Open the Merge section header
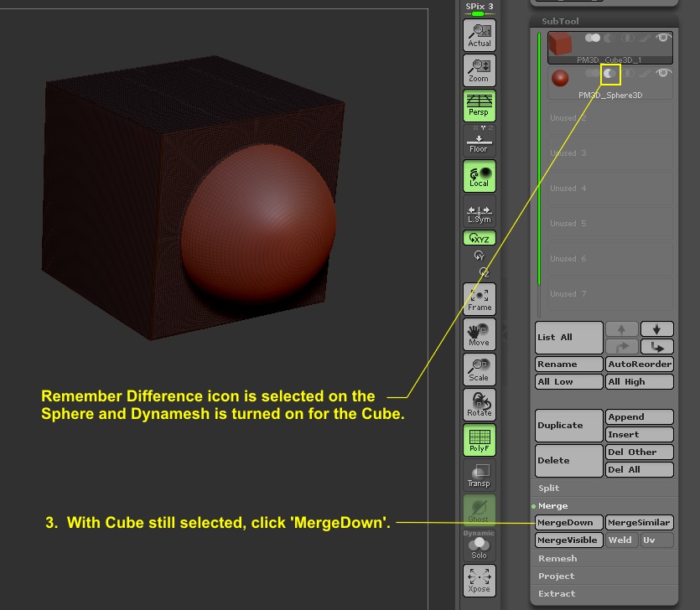This screenshot has width=700, height=610. click(x=552, y=504)
